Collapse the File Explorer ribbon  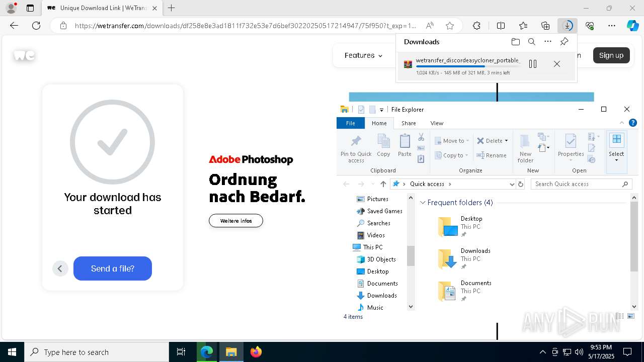pos(622,123)
